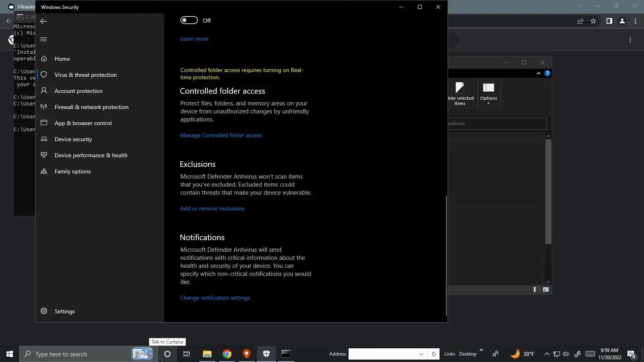644x362 pixels.
Task: Open the Windows Start menu
Action: pyautogui.click(x=10, y=354)
